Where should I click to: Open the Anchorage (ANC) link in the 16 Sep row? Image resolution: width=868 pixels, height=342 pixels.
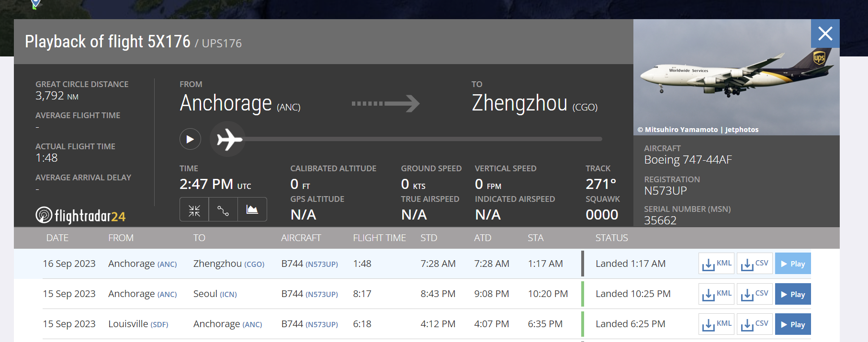143,264
